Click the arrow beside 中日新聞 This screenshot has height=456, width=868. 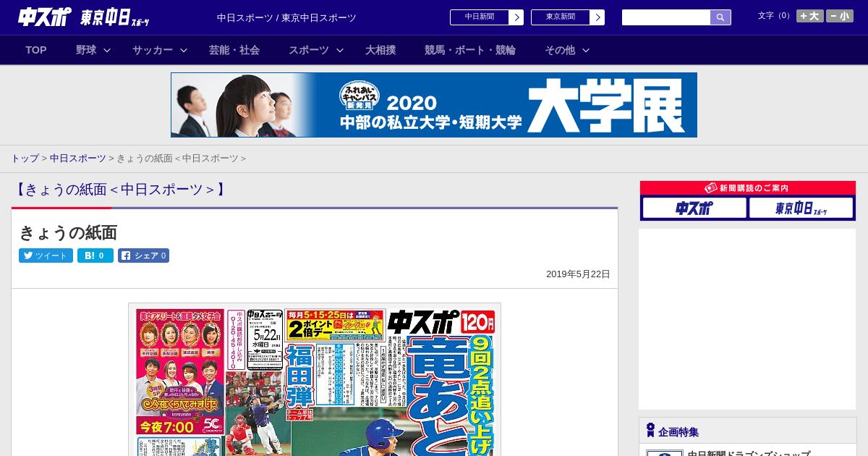pos(516,17)
